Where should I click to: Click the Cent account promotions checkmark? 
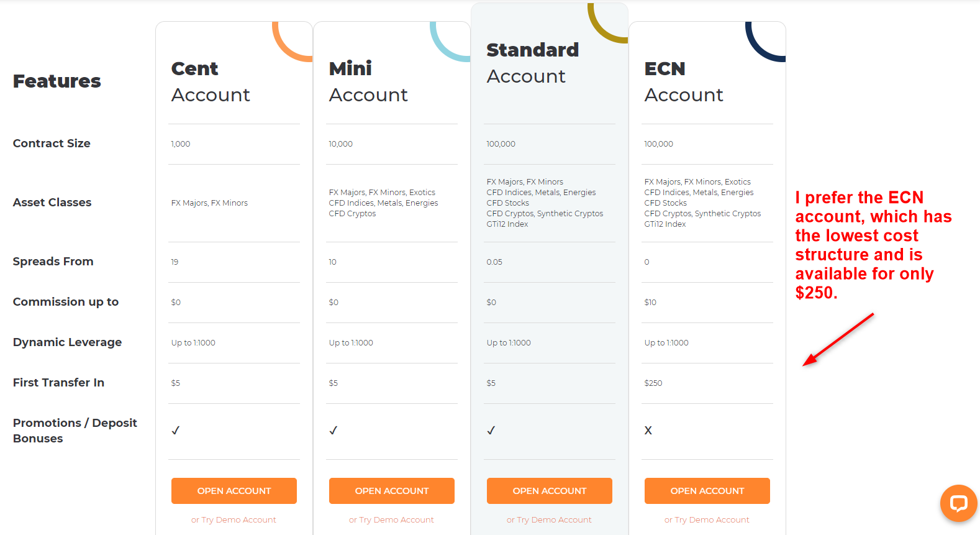(x=176, y=430)
